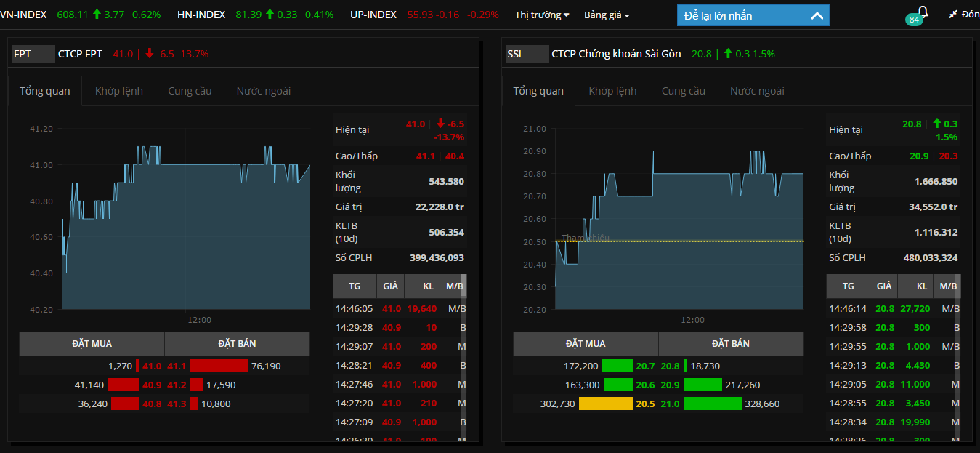Click FPT 'Số CPLH' value 399,436,093
Image resolution: width=980 pixels, height=453 pixels.
437,257
